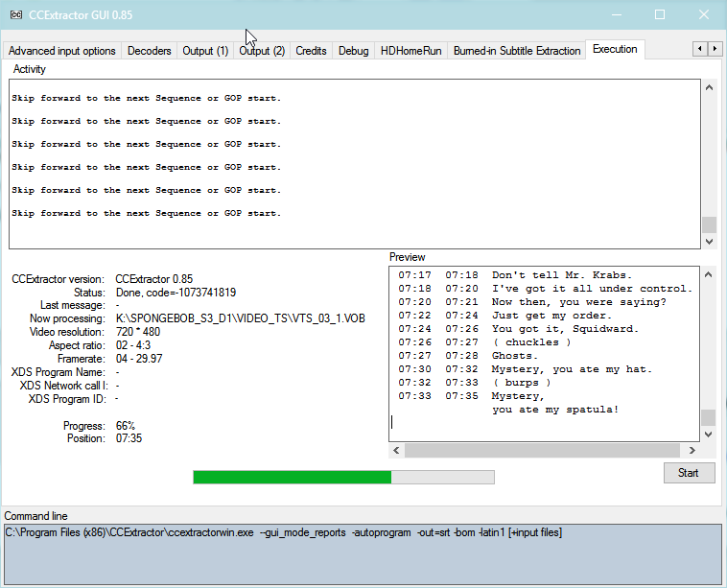Click preview line "I've got it all under control."
This screenshot has height=588, width=727.
point(592,289)
